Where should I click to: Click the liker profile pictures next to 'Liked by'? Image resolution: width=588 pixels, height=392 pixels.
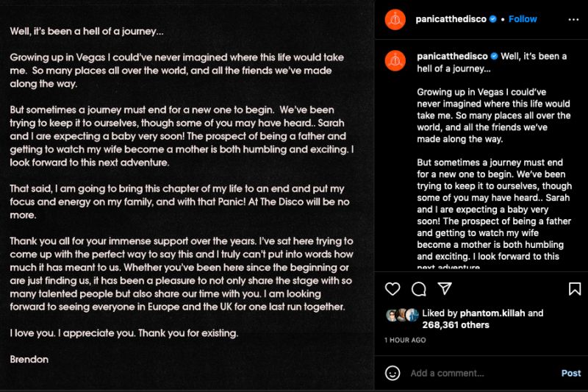click(402, 314)
